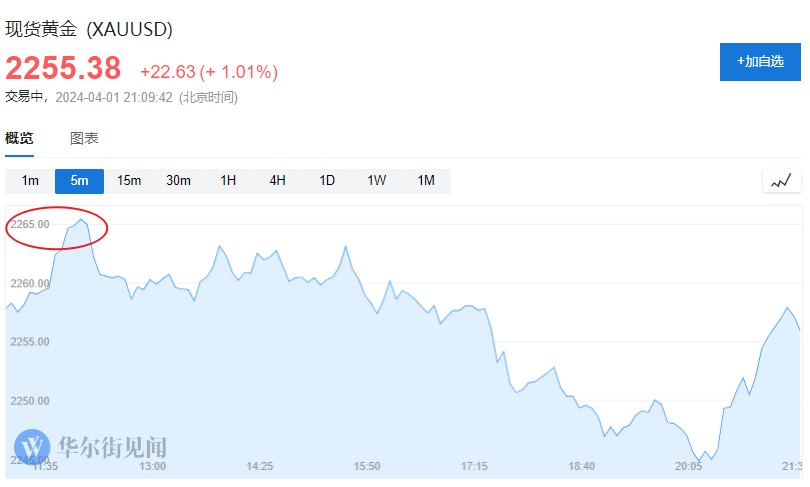This screenshot has width=810, height=487.
Task: Click the 13:00 time axis label
Action: 152,466
